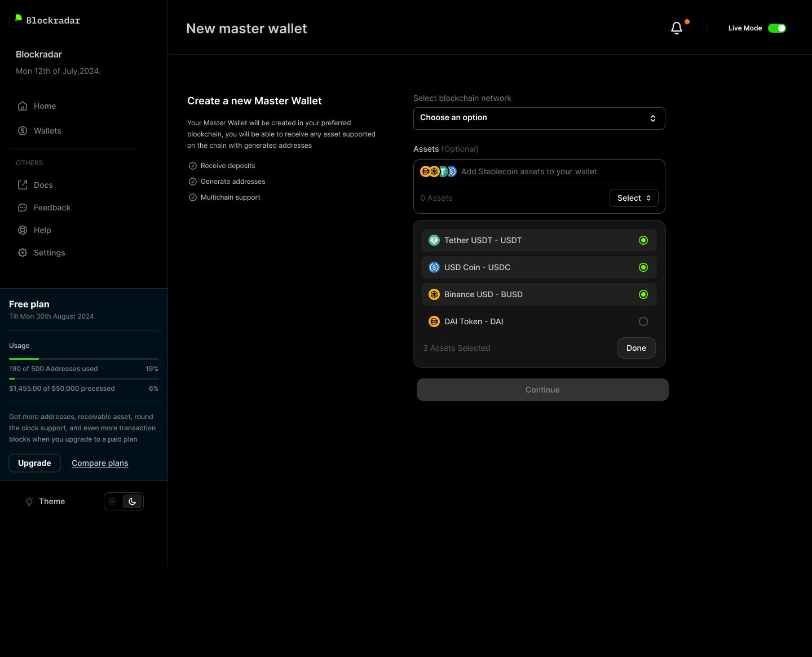
Task: Click the DAI Token coin icon
Action: pos(434,321)
